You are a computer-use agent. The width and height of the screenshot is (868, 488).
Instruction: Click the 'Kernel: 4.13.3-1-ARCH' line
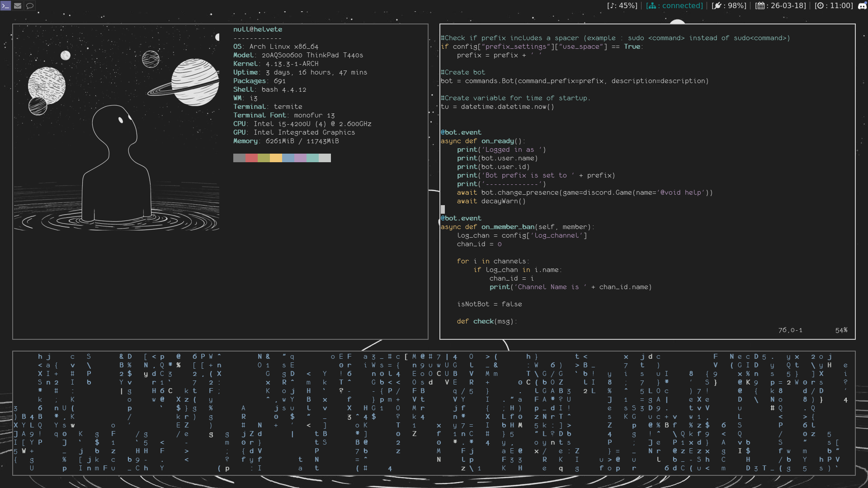click(x=276, y=64)
